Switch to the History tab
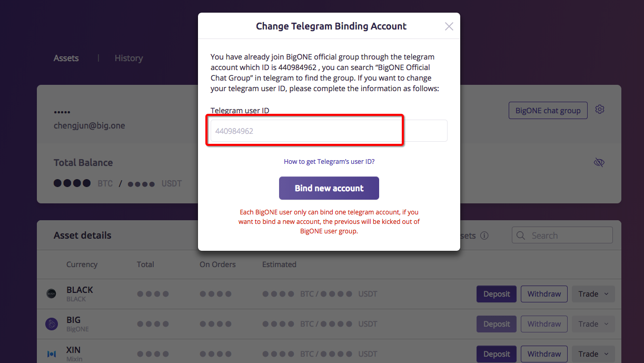 pos(128,58)
